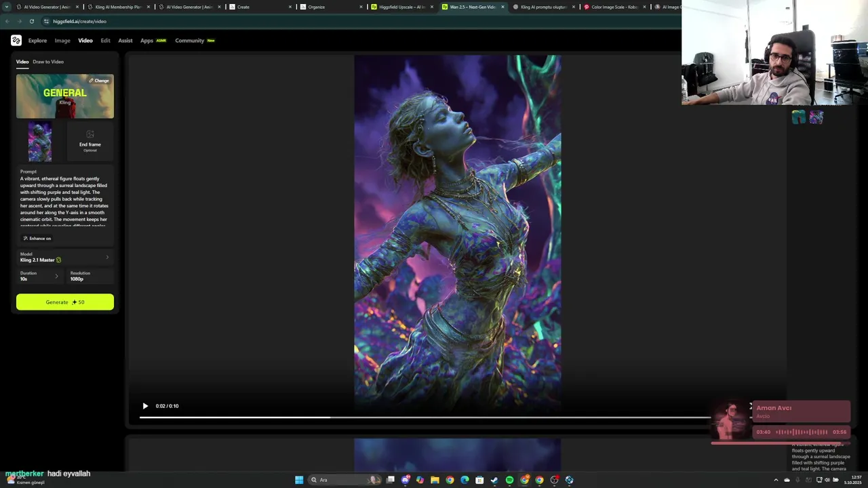Screen dimensions: 868x488
Task: Click the Higgsfield logo icon
Action: (16, 41)
